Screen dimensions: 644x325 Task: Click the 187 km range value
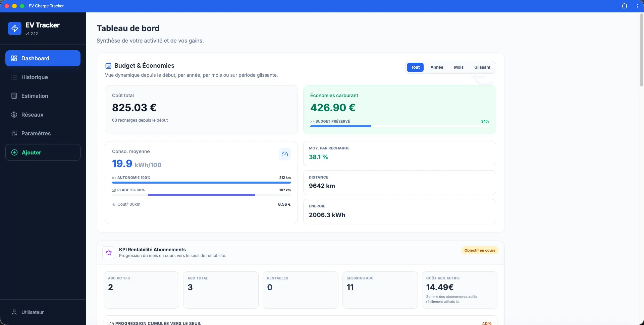285,190
